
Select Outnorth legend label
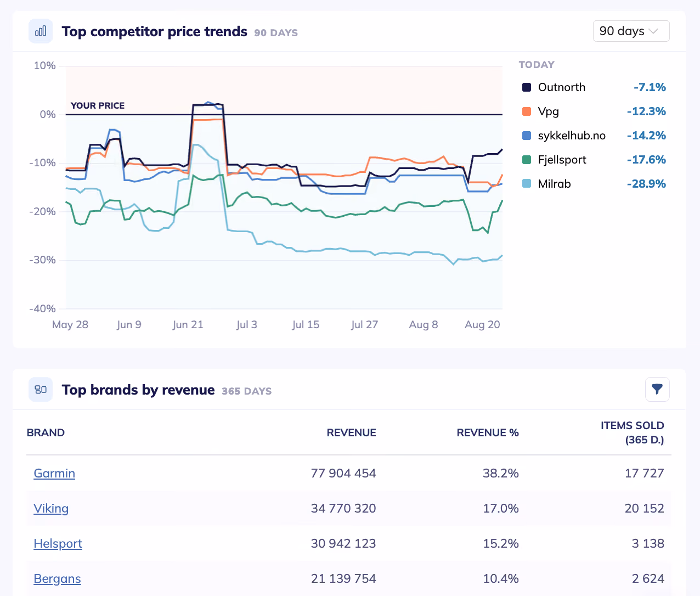(x=562, y=87)
